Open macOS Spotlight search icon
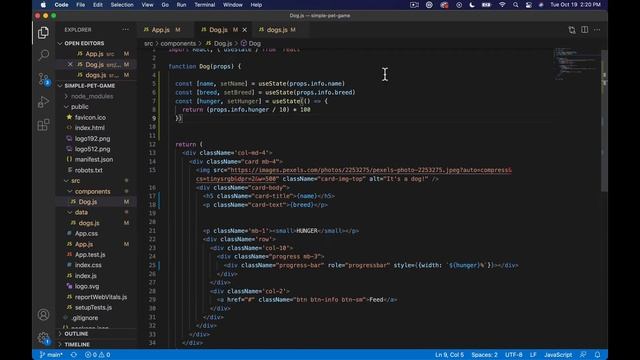This screenshot has width=640, height=360. point(516,5)
